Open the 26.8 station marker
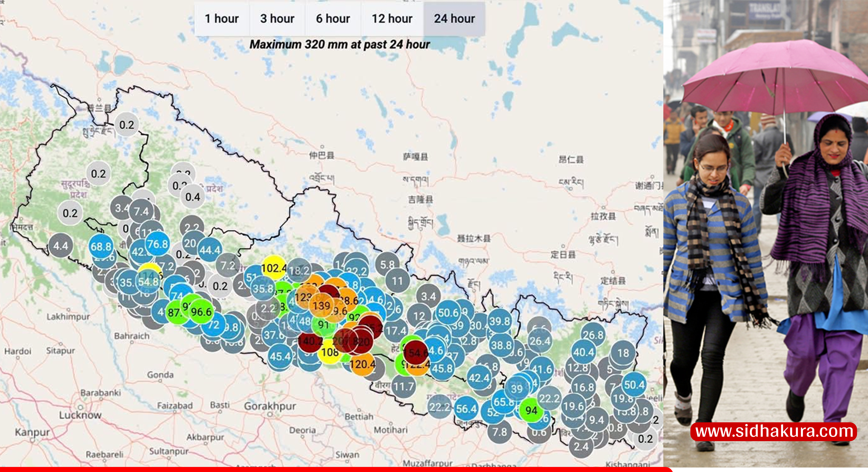Image resolution: width=868 pixels, height=472 pixels. 593,335
